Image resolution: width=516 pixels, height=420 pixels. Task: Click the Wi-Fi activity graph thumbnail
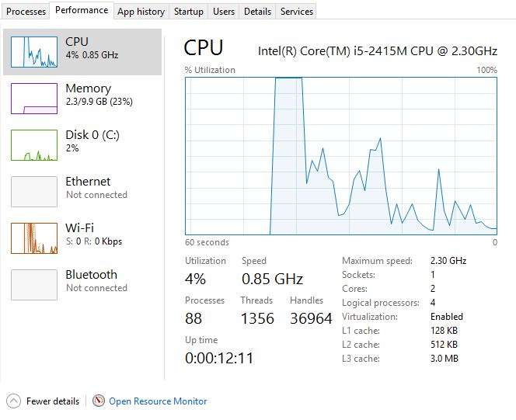pos(34,238)
